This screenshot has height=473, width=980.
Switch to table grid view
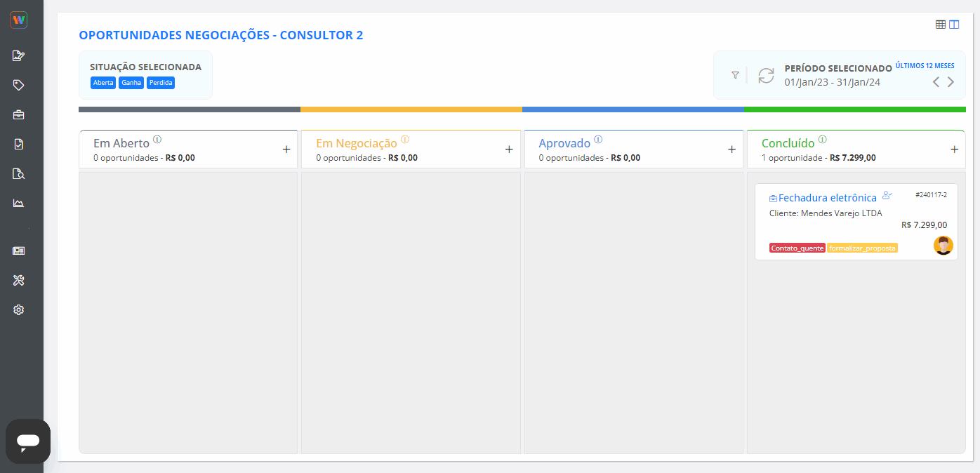941,25
